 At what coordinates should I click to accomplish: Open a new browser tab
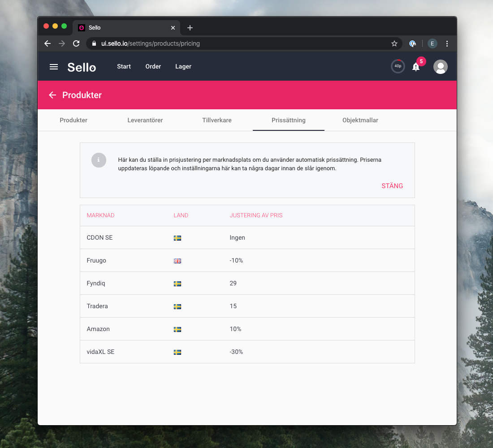pos(190,28)
